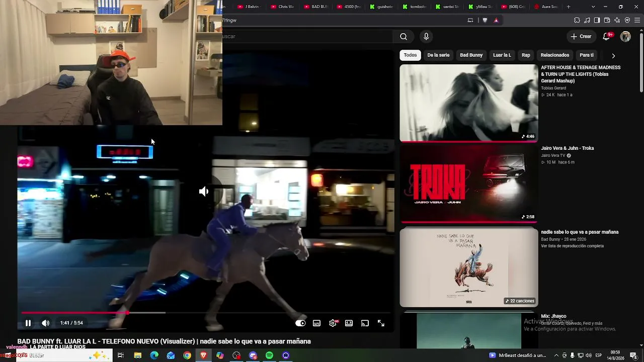Open Spotify from the taskbar

[x=269, y=355]
